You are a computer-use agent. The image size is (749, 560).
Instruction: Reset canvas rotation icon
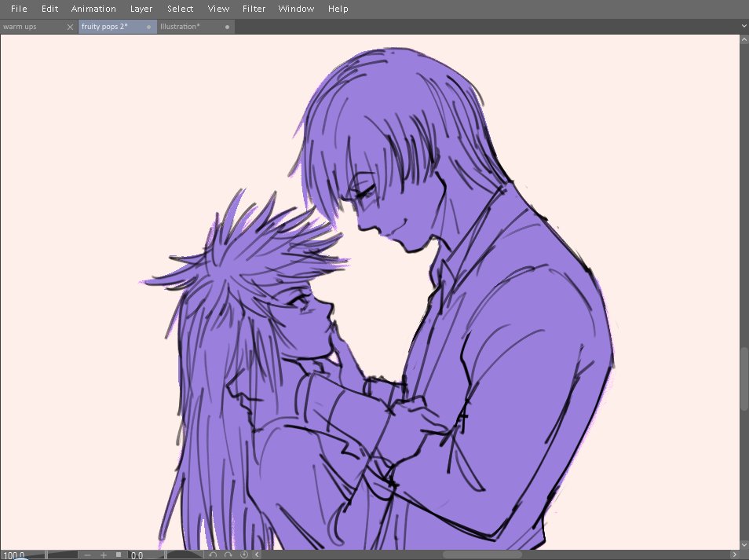tap(244, 555)
